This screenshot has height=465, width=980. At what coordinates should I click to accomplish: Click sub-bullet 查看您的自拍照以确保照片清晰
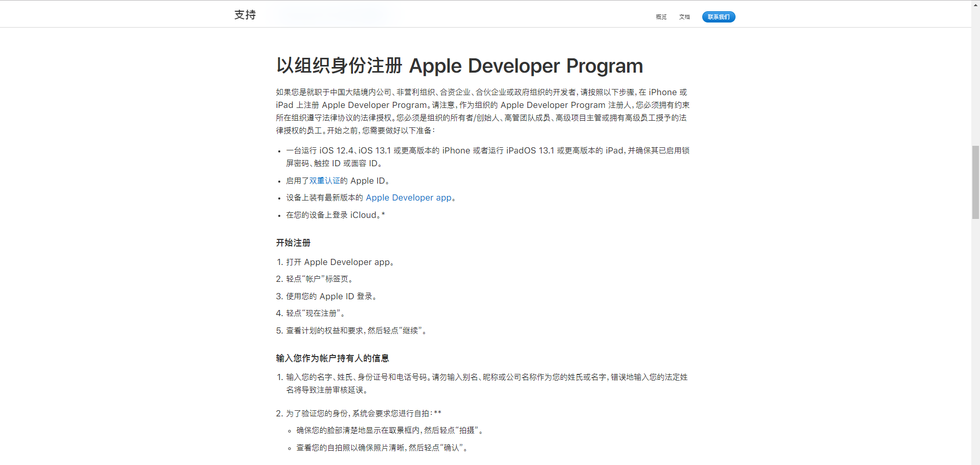coord(382,448)
